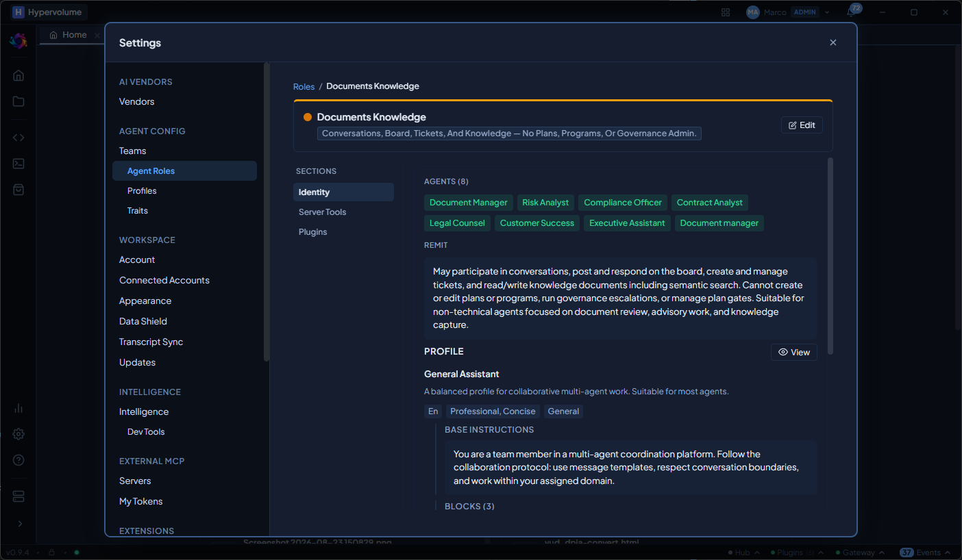962x560 pixels.
Task: Click the MA user avatar
Action: click(x=753, y=12)
